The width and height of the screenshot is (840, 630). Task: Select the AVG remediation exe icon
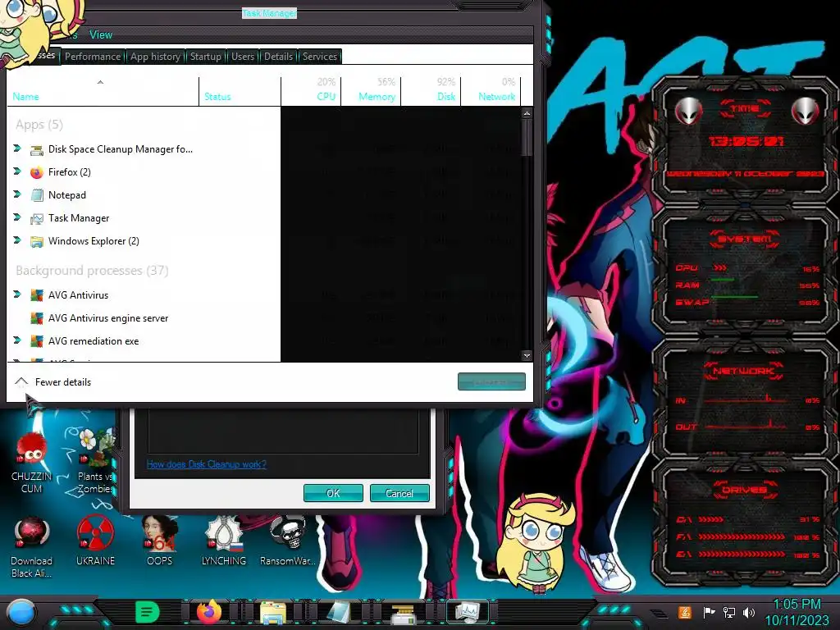(x=36, y=341)
